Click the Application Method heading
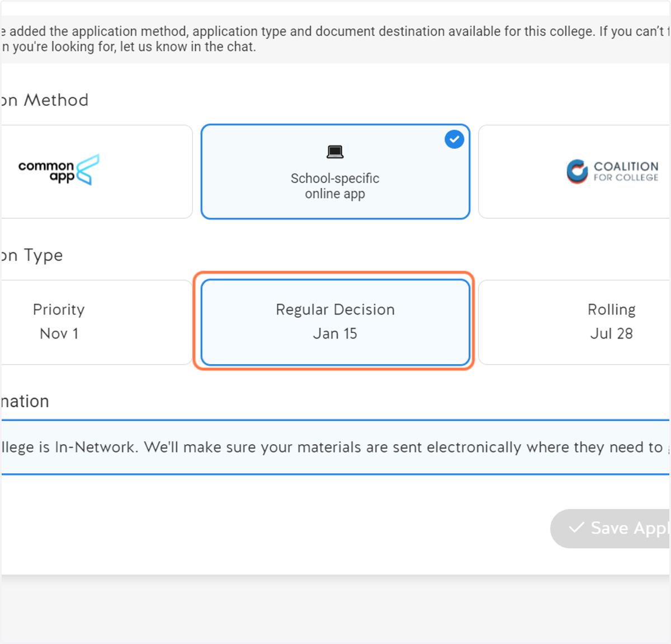Image resolution: width=671 pixels, height=644 pixels. (44, 100)
